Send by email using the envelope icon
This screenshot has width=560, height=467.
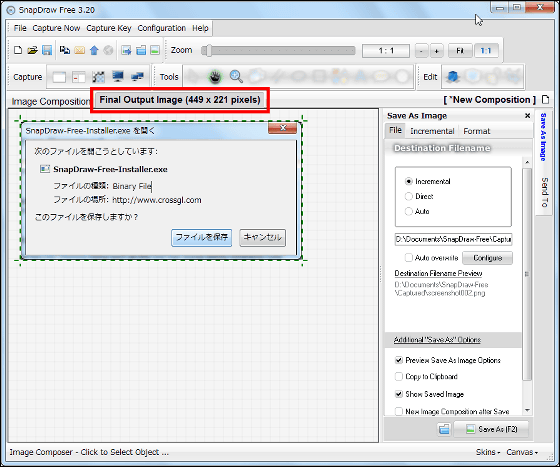[79, 50]
